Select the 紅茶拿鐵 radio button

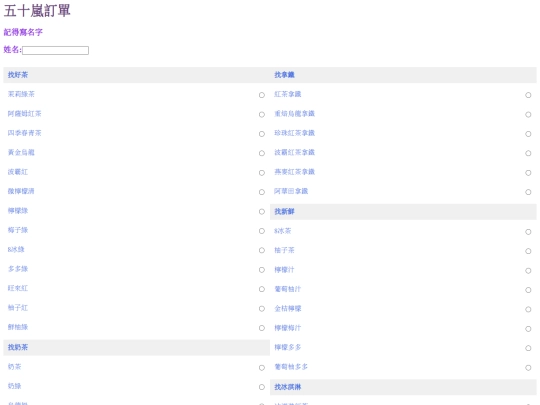528,95
